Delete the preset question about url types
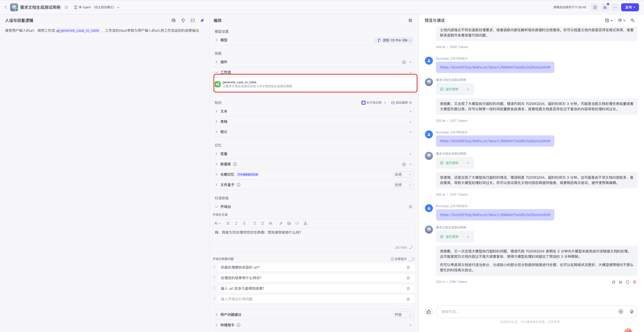 (x=408, y=268)
